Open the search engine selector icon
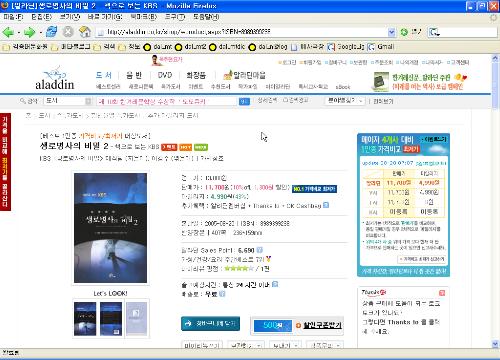The width and height of the screenshot is (500, 360). (x=434, y=32)
